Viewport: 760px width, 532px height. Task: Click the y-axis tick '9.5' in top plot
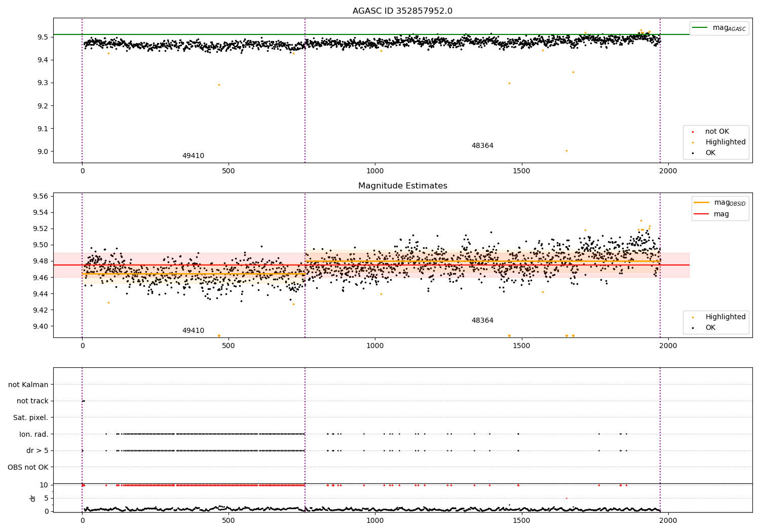[43, 37]
